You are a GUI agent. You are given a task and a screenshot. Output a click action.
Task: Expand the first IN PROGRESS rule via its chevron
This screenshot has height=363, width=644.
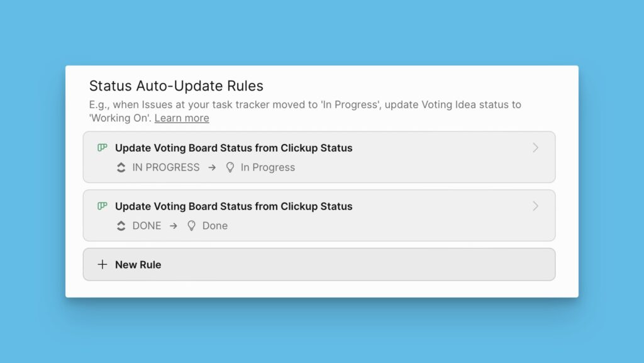pyautogui.click(x=536, y=147)
